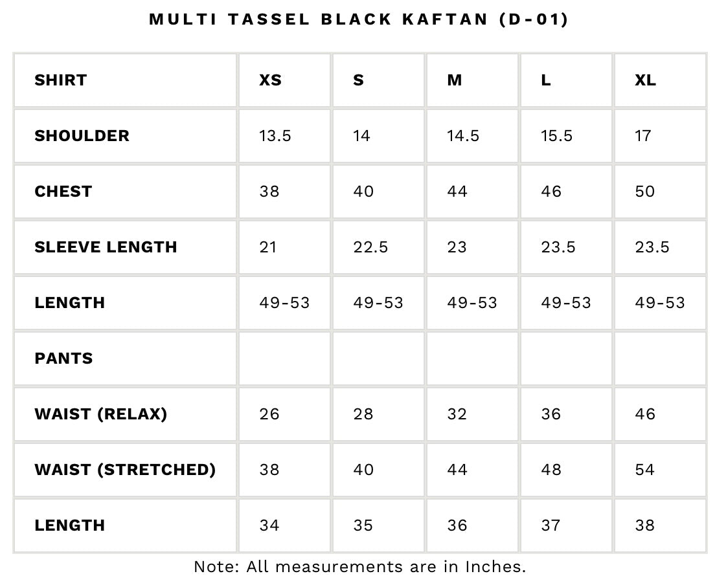Select the relaxed waist value 32
The image size is (728, 576).
click(x=457, y=414)
